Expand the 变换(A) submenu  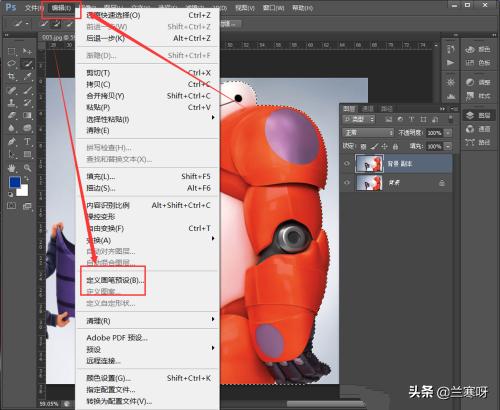click(147, 240)
